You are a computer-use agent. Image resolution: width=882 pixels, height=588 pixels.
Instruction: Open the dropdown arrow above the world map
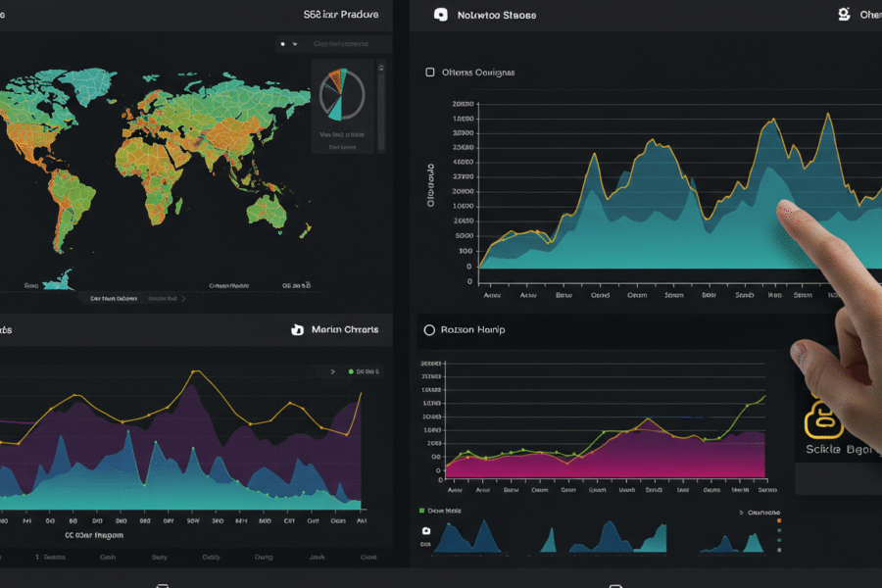[x=297, y=44]
